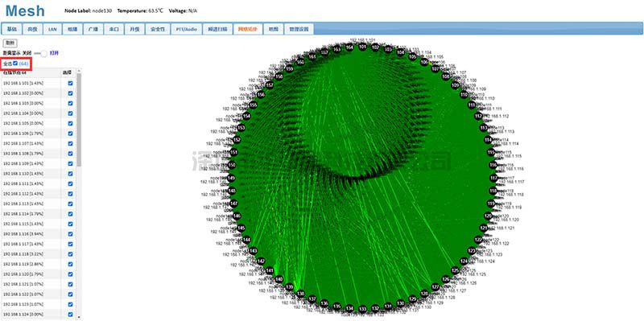The image size is (644, 321).
Task: Click node 164 circle in the topology
Action: pyautogui.click(x=349, y=47)
